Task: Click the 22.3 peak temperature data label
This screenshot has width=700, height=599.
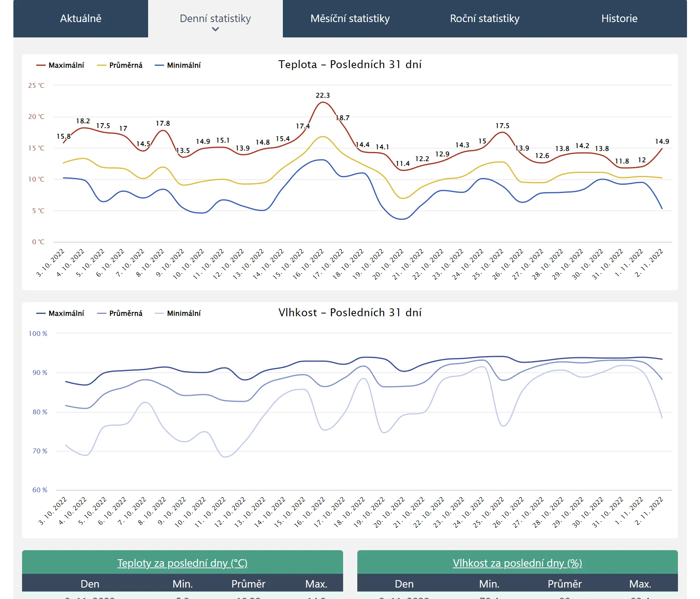Action: point(323,95)
